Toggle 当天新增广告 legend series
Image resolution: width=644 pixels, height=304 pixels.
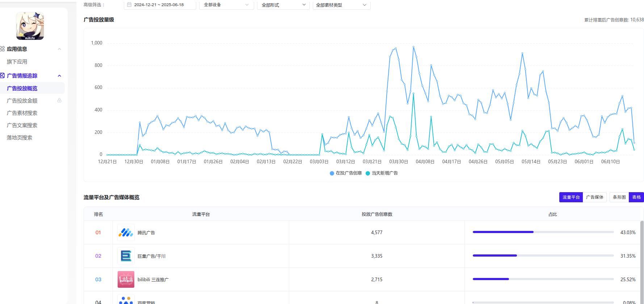(382, 173)
